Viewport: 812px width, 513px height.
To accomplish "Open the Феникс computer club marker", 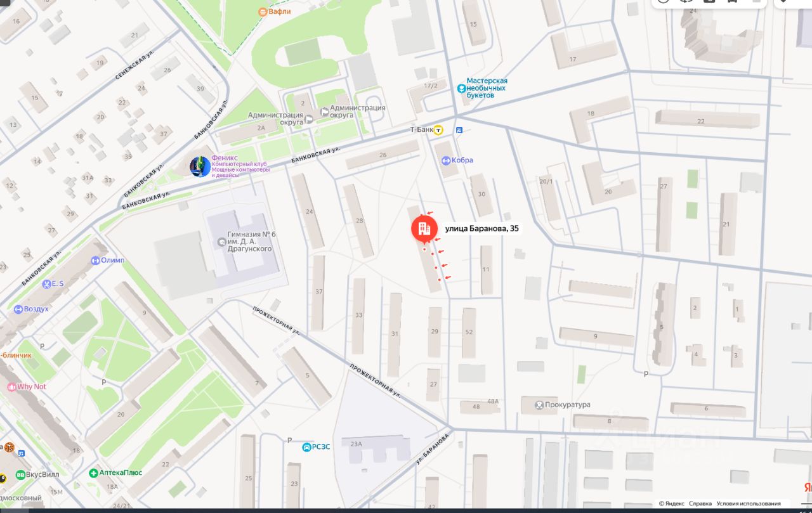I will (200, 167).
